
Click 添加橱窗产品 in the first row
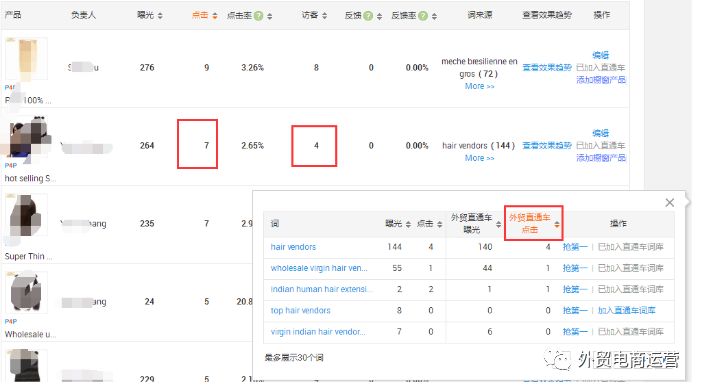tap(601, 80)
